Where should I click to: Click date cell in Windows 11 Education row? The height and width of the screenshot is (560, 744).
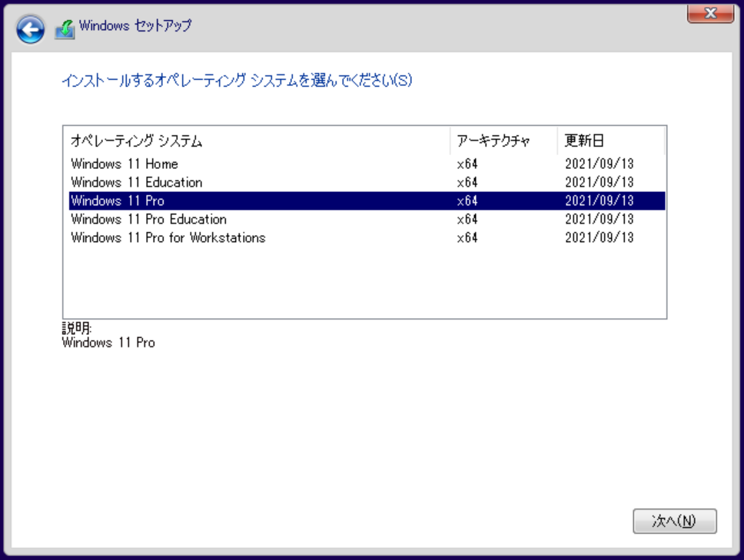tap(600, 183)
